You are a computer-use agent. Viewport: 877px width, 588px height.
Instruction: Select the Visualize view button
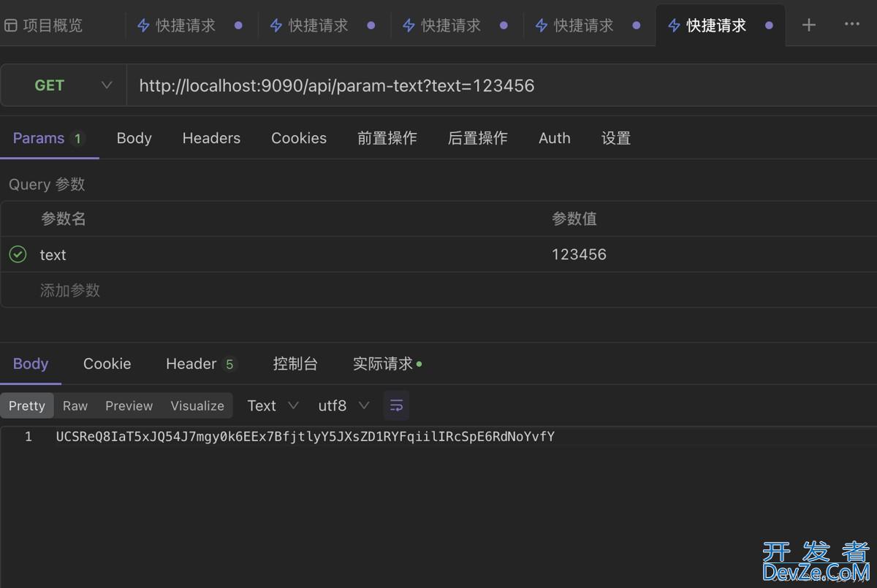(x=197, y=405)
